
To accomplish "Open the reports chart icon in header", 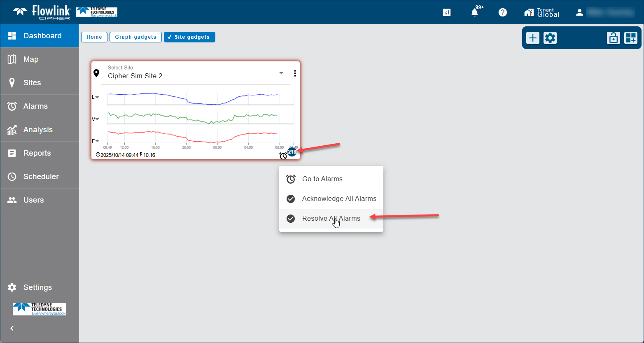I will click(447, 12).
